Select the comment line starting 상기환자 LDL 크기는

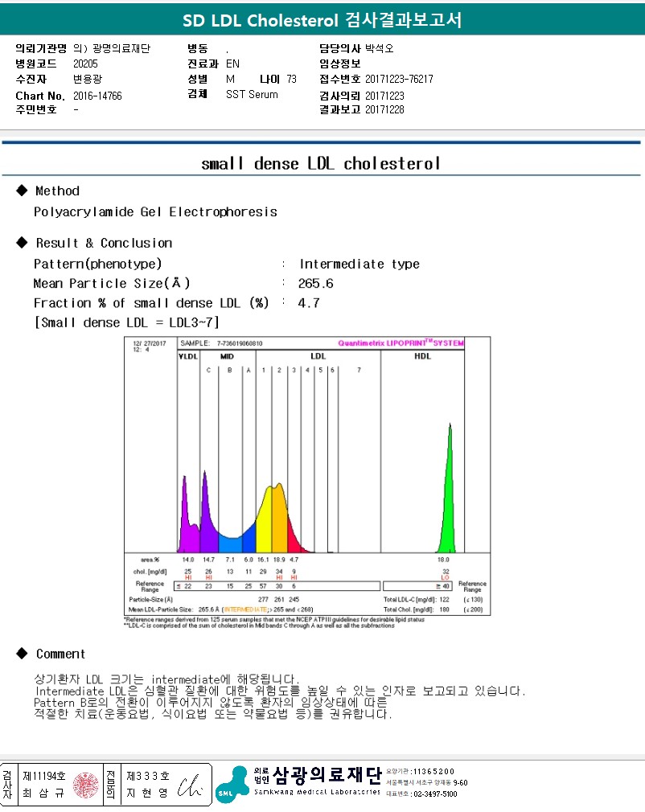tap(166, 679)
